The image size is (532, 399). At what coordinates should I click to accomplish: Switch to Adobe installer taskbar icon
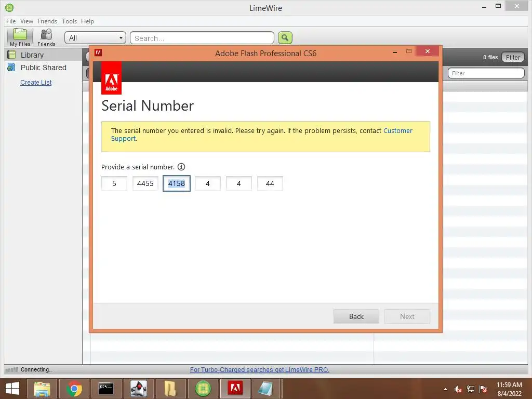tap(235, 389)
